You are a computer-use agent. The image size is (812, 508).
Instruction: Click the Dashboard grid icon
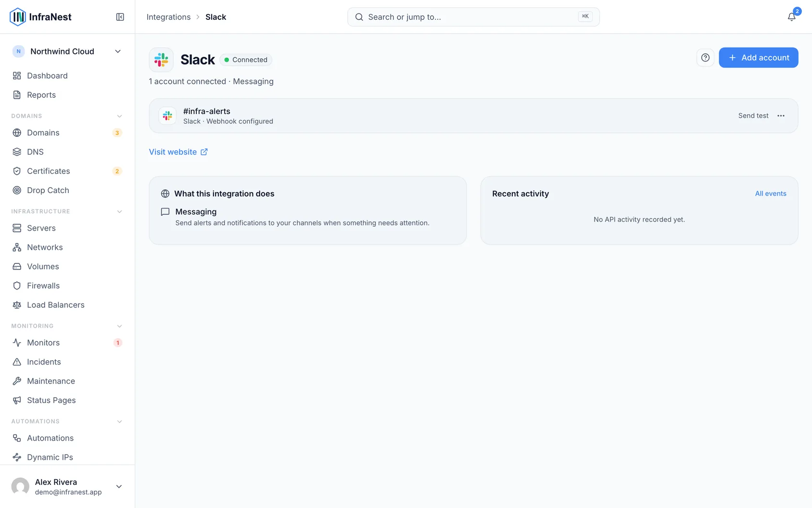pos(17,76)
